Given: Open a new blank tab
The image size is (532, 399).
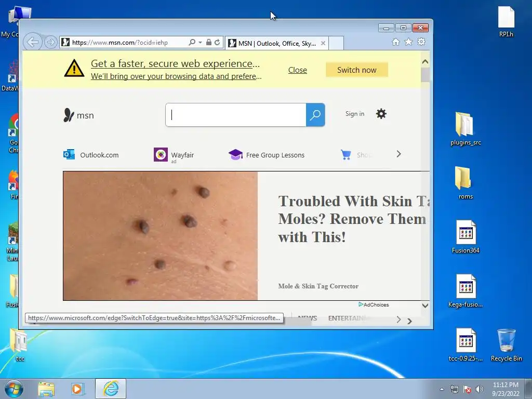Looking at the screenshot, I should click(x=336, y=43).
